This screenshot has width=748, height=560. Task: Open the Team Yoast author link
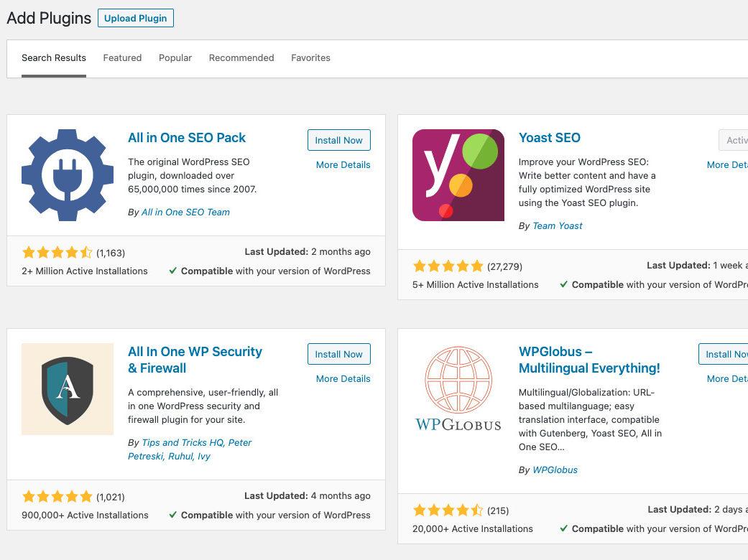pyautogui.click(x=557, y=226)
